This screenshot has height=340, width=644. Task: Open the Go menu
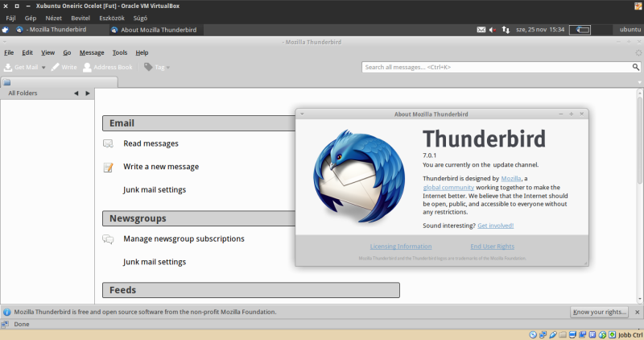(x=67, y=52)
